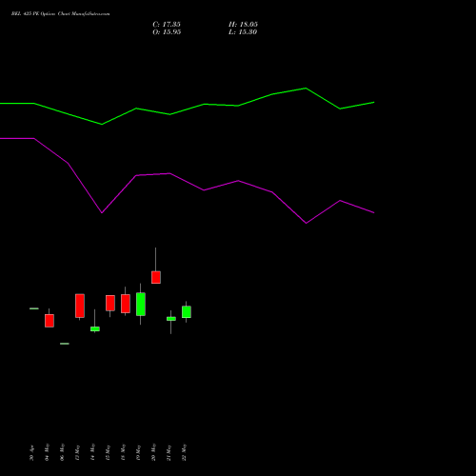Click the '13 May' date label

click(77, 452)
